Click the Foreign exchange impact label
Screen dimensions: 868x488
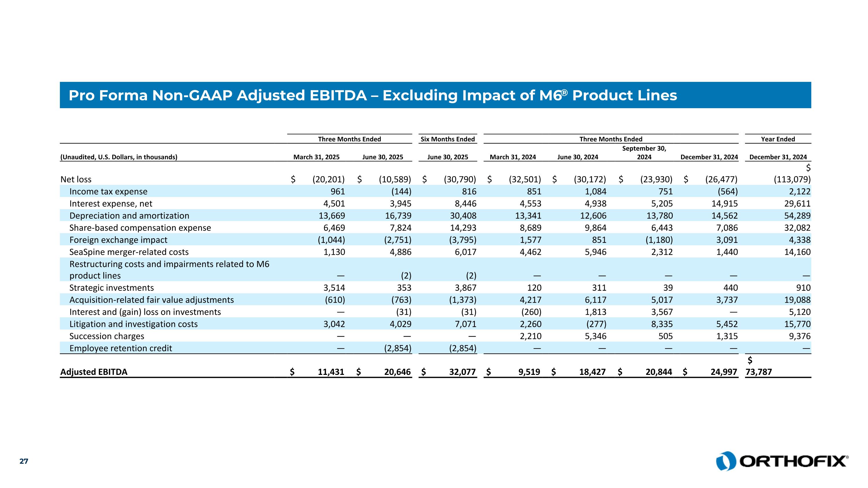pyautogui.click(x=118, y=240)
